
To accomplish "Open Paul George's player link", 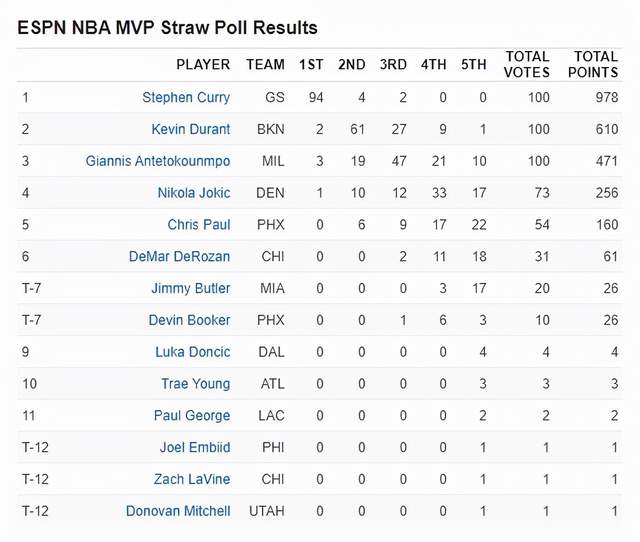I will click(x=193, y=416).
